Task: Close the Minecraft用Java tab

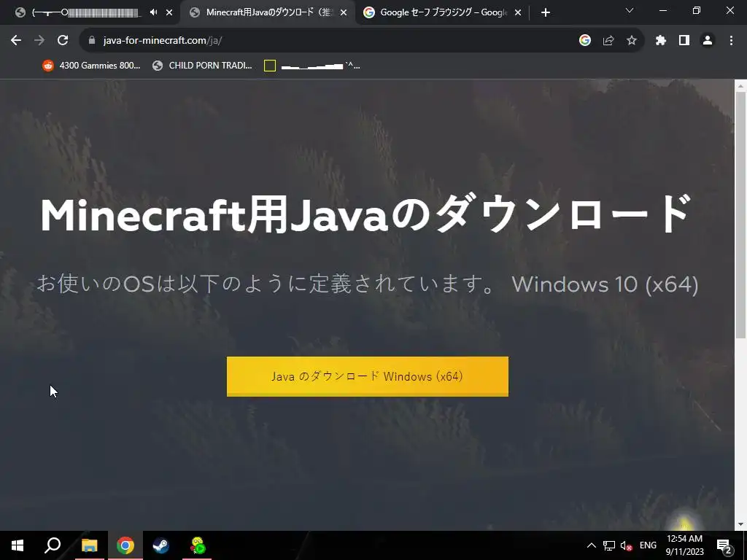Action: tap(344, 13)
